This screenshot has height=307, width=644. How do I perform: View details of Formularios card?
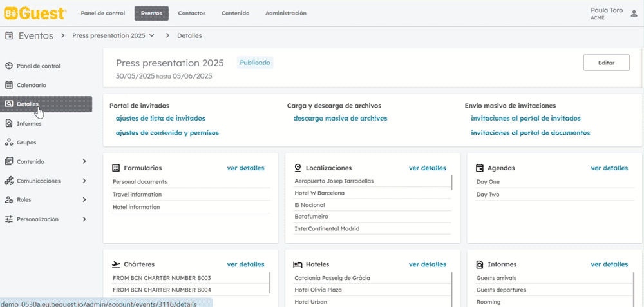(245, 168)
